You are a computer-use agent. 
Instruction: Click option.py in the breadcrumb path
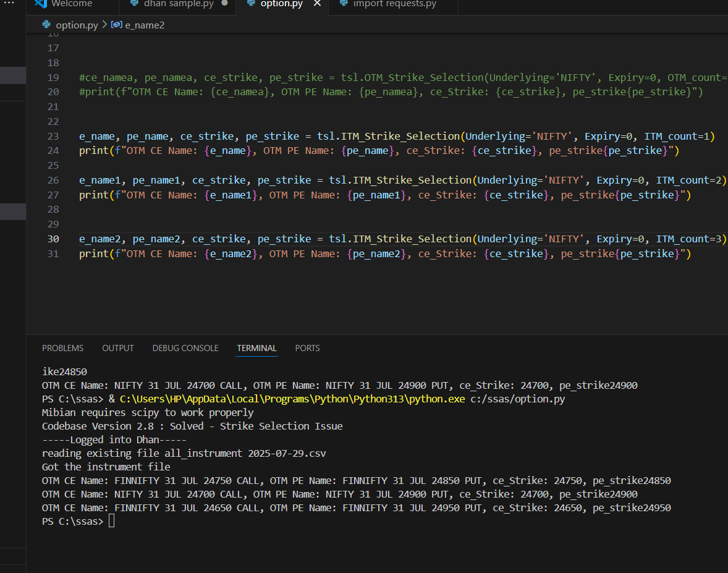tap(77, 25)
